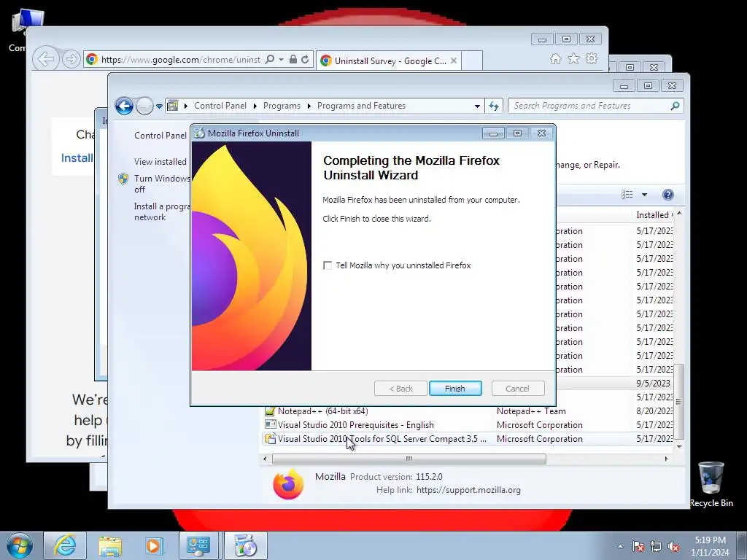Screen dimensions: 747x560
Task: Click Programs breadcrumb in address bar
Action: pos(282,106)
